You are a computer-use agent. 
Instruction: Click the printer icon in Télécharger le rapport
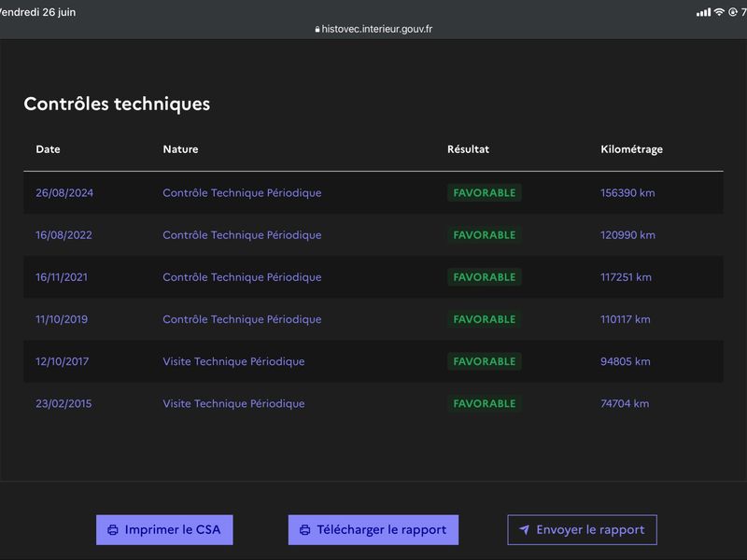305,530
